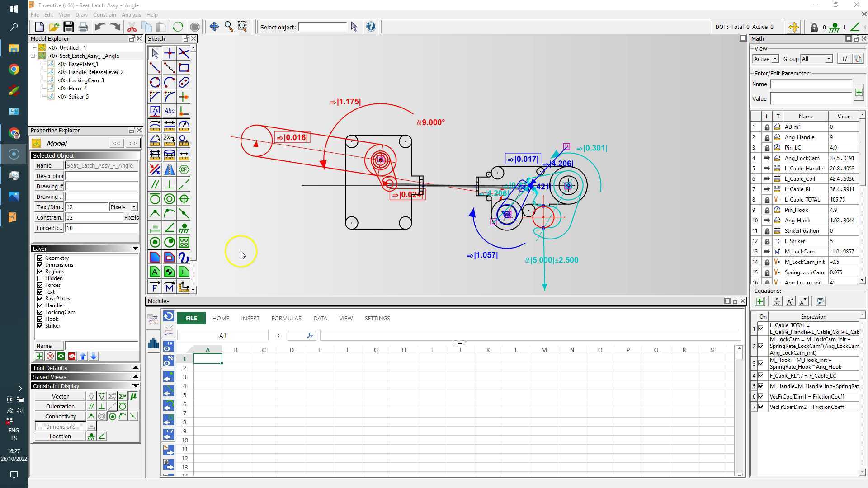Select the Rectangle tool in Sketch palette
The image size is (868, 488).
pyautogui.click(x=184, y=68)
